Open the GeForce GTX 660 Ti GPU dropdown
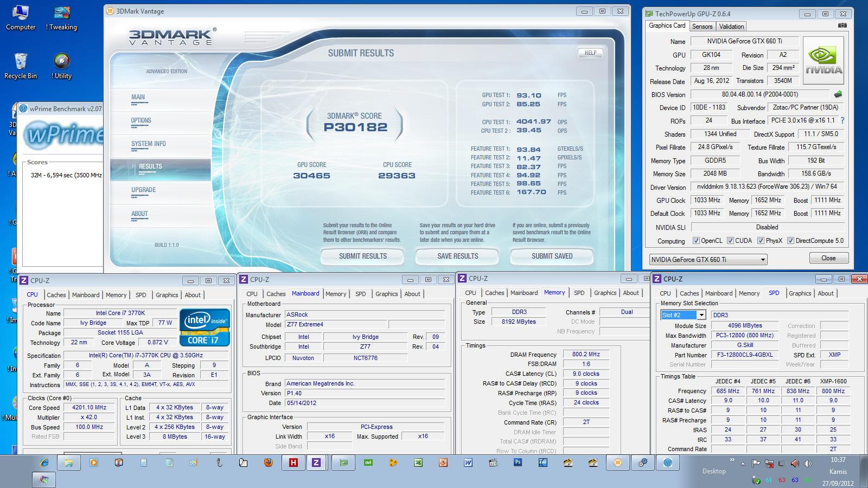Image resolution: width=868 pixels, height=488 pixels. (x=708, y=260)
